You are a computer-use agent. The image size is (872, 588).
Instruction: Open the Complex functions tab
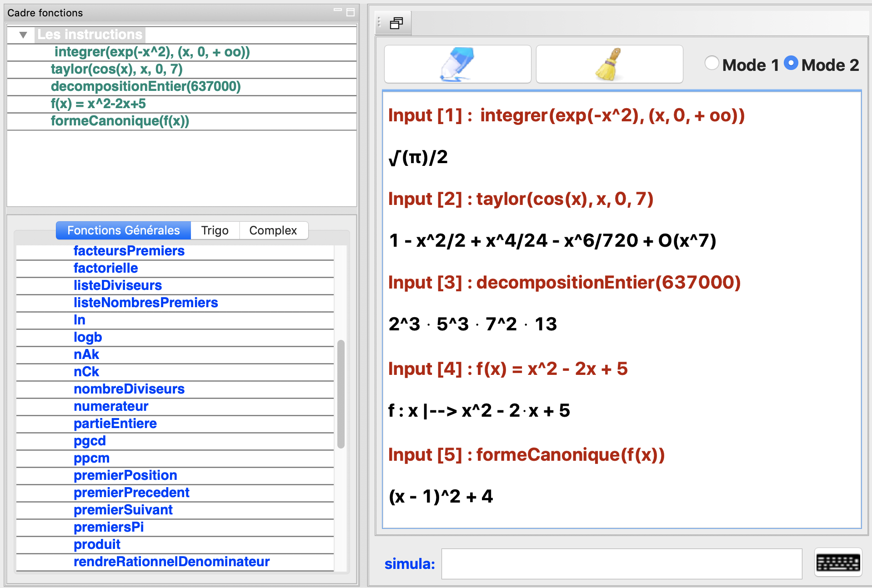[x=273, y=230]
